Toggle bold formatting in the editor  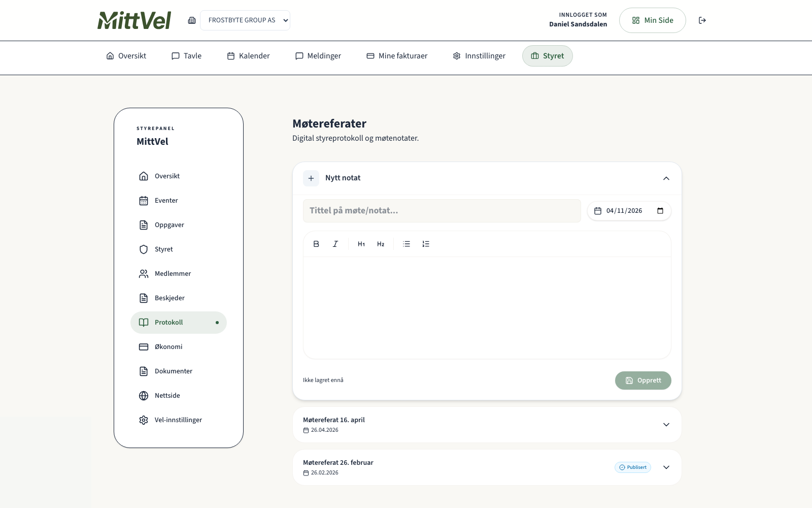click(316, 244)
